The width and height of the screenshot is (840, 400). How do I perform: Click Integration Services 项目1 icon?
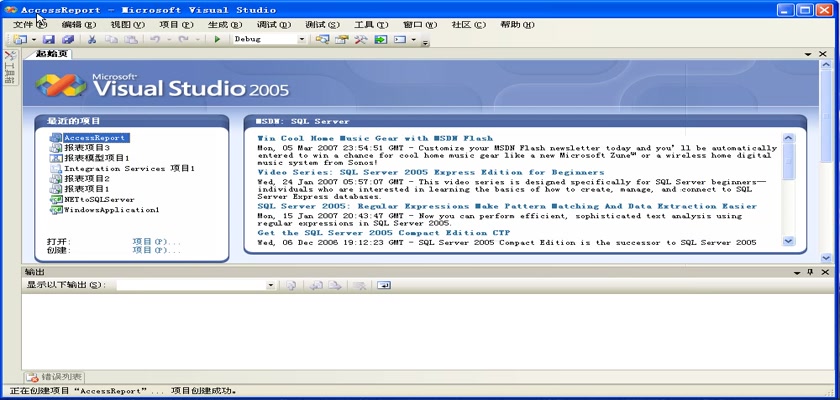click(x=56, y=168)
